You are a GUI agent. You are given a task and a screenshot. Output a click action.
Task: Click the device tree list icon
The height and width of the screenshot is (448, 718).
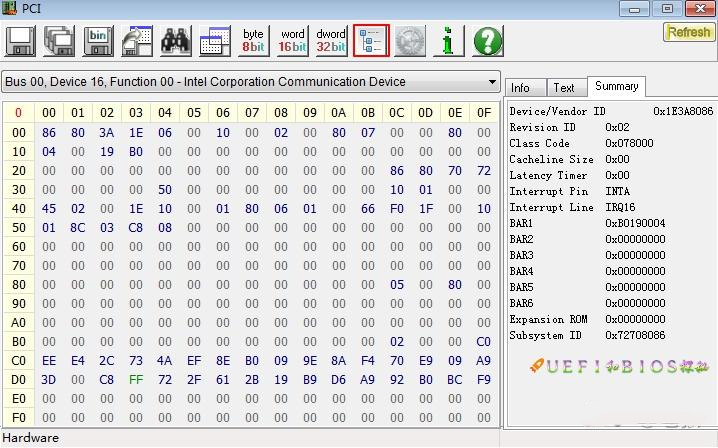[x=371, y=41]
